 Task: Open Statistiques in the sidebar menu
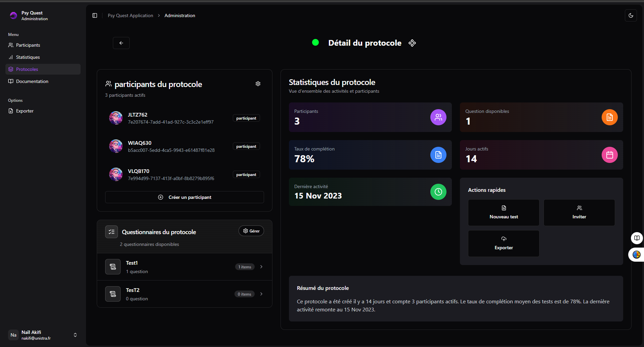click(28, 57)
